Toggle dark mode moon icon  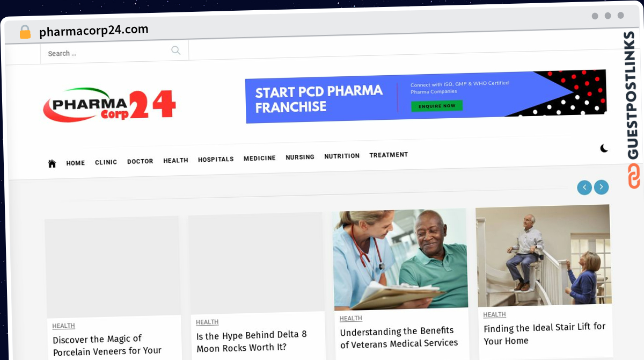coord(604,148)
